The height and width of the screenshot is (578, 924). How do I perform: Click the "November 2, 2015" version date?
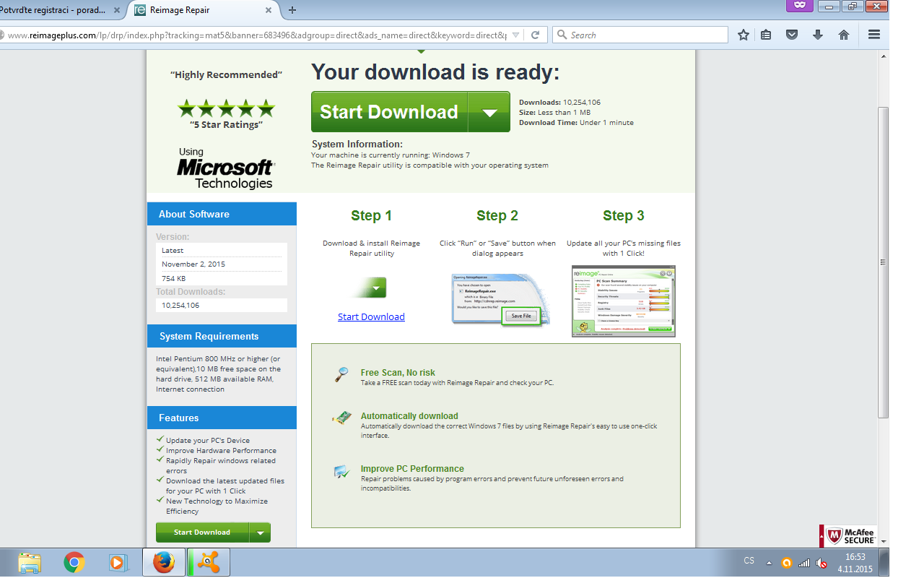point(193,264)
